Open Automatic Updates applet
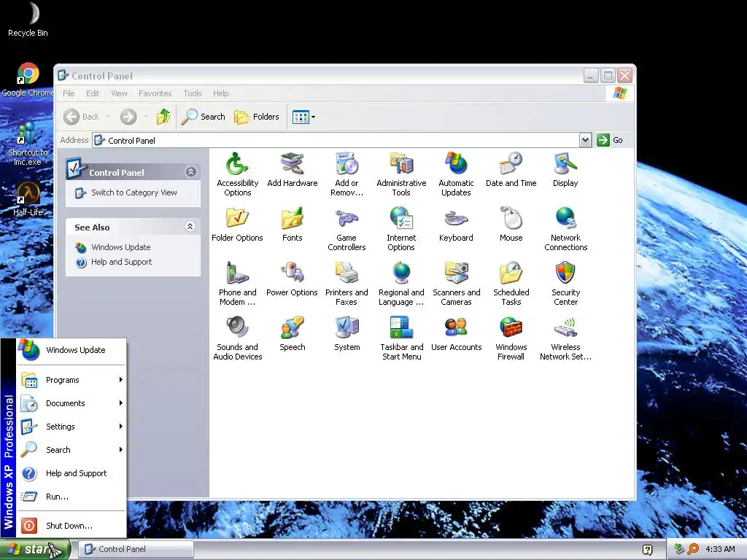The width and height of the screenshot is (747, 560). (x=456, y=175)
